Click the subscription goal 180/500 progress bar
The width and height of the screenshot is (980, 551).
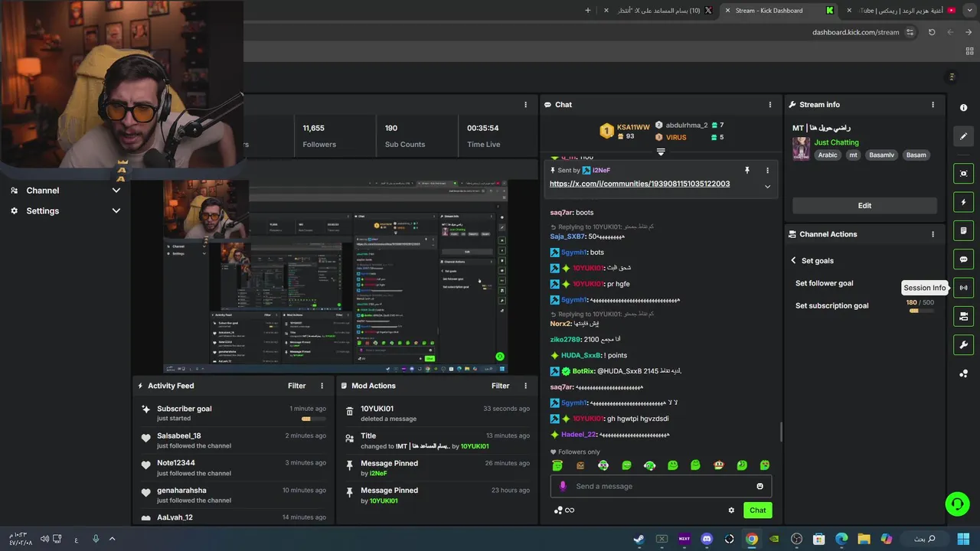pos(920,311)
